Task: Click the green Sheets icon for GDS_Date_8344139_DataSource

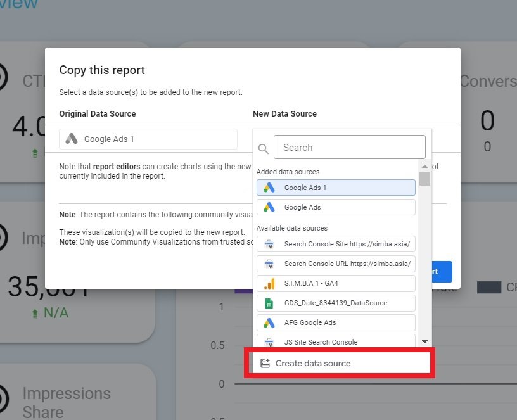Action: click(x=269, y=303)
